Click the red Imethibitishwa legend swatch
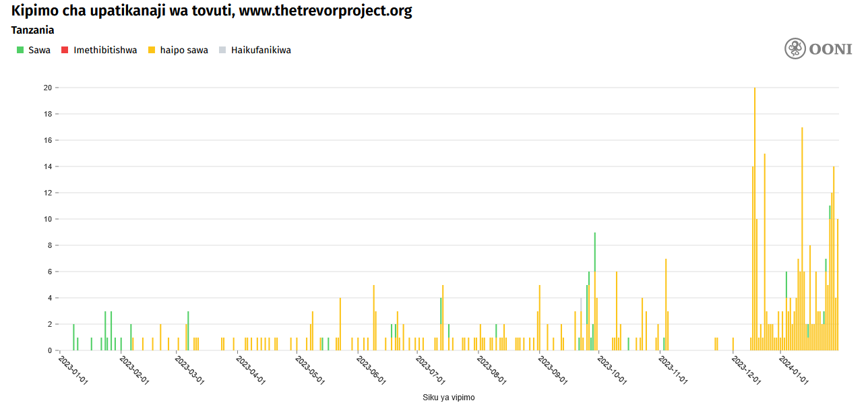The width and height of the screenshot is (868, 409). pos(65,50)
